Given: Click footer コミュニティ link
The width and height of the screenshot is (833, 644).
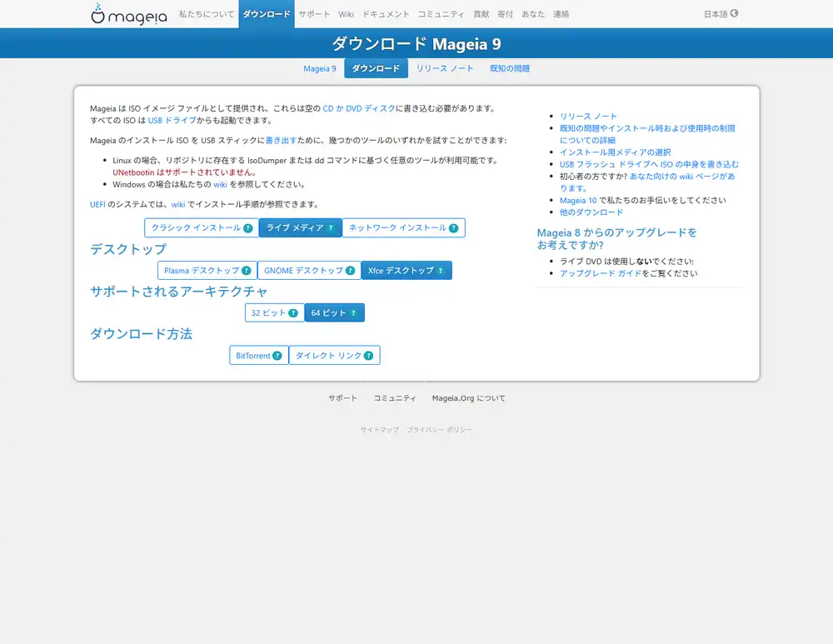Looking at the screenshot, I should coord(395,398).
